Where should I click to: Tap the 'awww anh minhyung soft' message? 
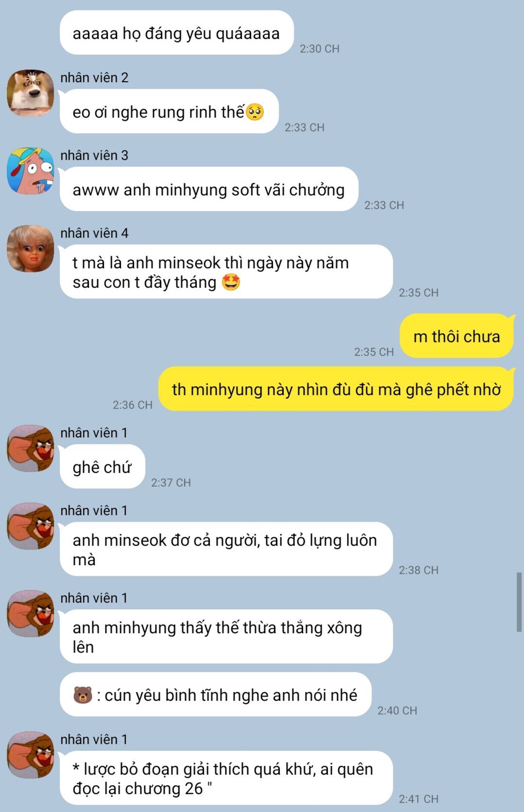coord(209,189)
